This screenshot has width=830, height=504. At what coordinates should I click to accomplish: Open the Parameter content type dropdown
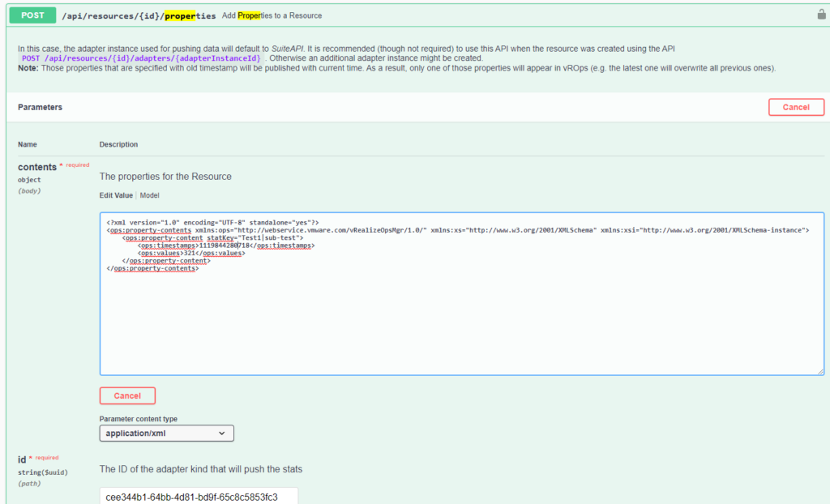click(166, 434)
